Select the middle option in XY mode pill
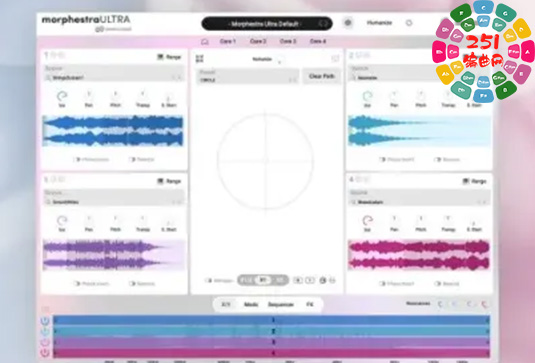The height and width of the screenshot is (363, 535). coord(263,280)
